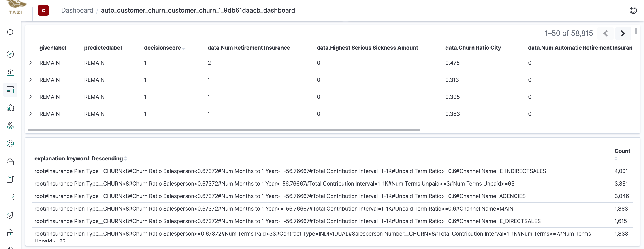
Task: Open the Machine Learning sidebar icon
Action: click(x=10, y=143)
